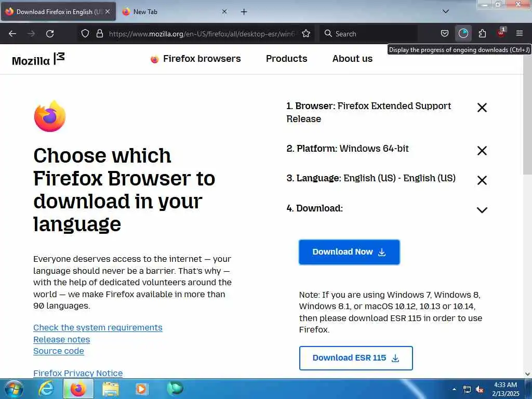
Task: Open Check the system requirements link
Action: [x=98, y=327]
